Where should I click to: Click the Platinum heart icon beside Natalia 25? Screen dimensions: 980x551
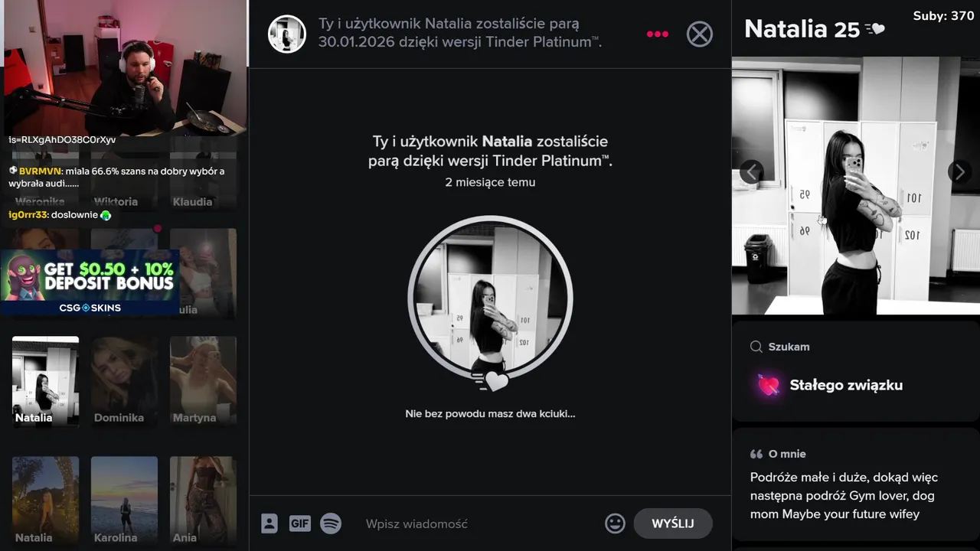coord(875,29)
